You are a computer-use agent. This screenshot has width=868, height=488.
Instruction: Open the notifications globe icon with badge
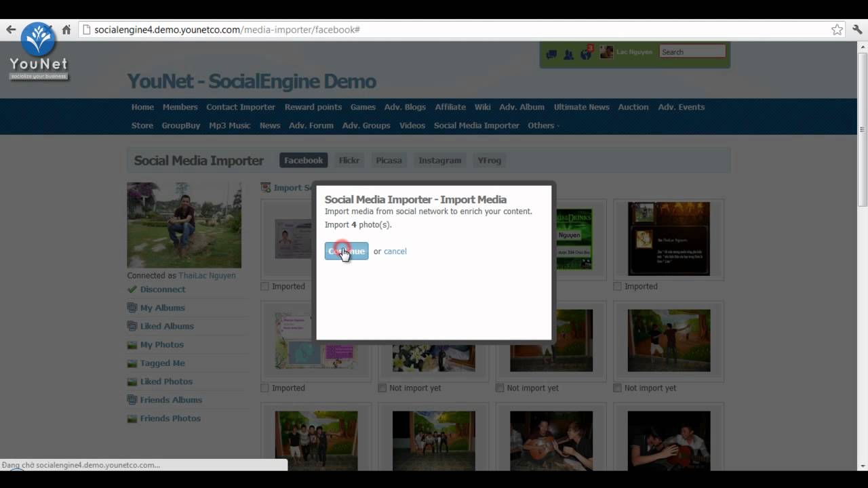click(x=587, y=53)
